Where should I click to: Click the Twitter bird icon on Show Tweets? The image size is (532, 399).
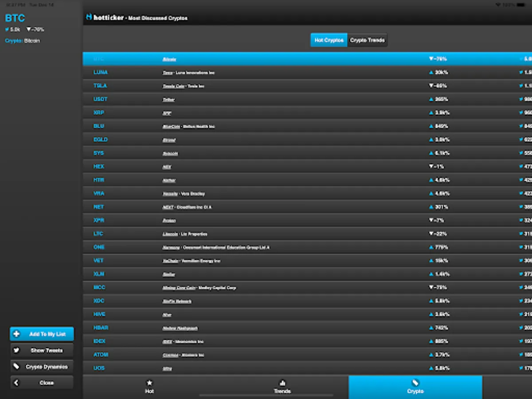16,350
